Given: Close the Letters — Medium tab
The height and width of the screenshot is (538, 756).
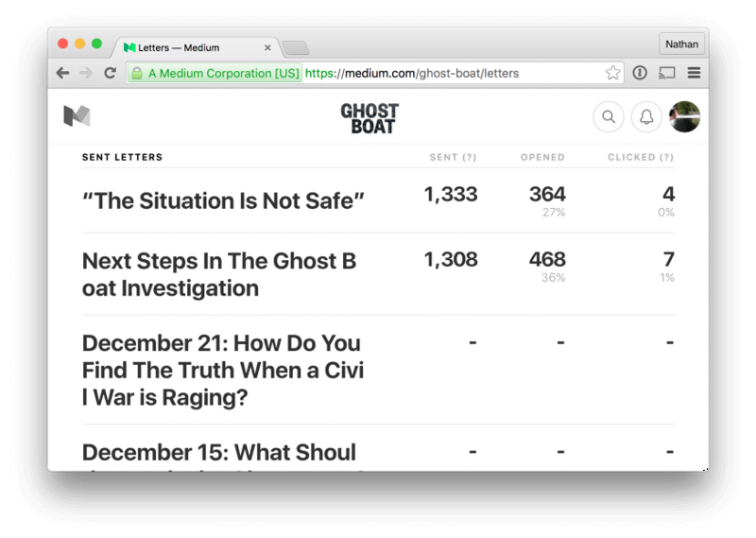Looking at the screenshot, I should (267, 48).
